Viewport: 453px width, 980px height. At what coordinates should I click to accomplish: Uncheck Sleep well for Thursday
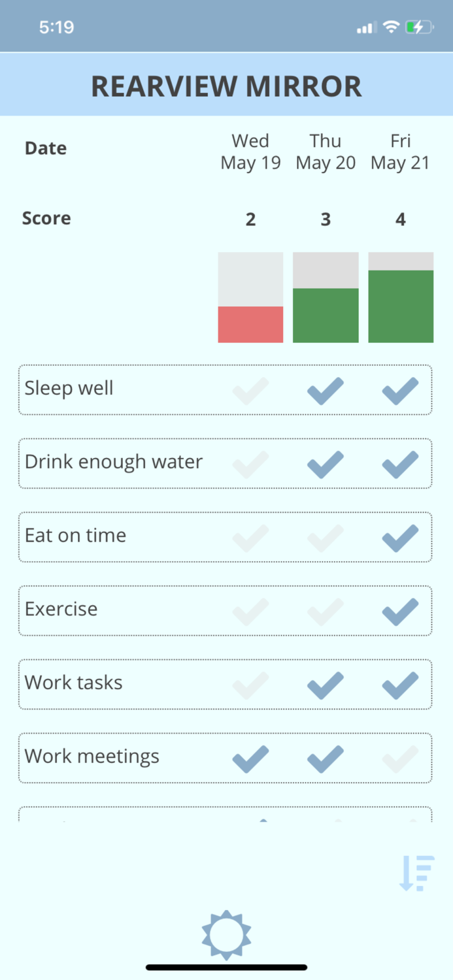click(x=326, y=391)
